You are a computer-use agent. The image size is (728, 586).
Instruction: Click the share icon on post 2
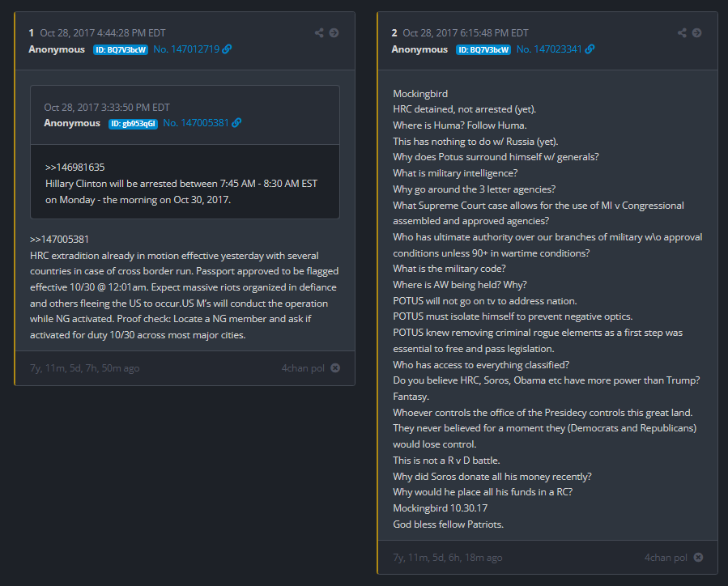pos(682,33)
